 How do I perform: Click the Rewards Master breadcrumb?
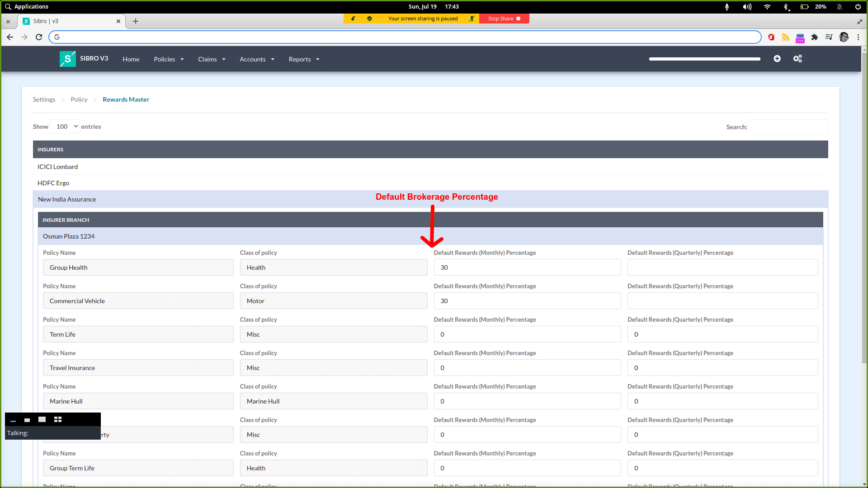[x=126, y=99]
